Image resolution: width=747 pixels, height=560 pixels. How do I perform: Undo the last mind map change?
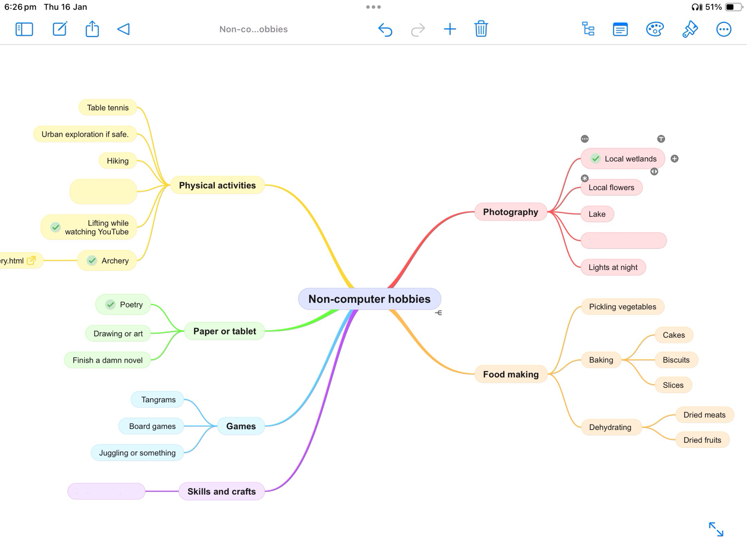tap(385, 29)
